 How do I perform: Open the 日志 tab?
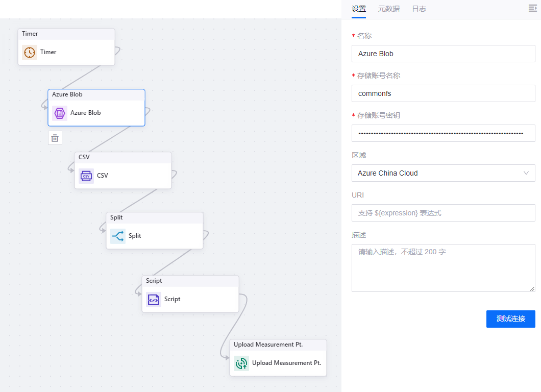[419, 9]
